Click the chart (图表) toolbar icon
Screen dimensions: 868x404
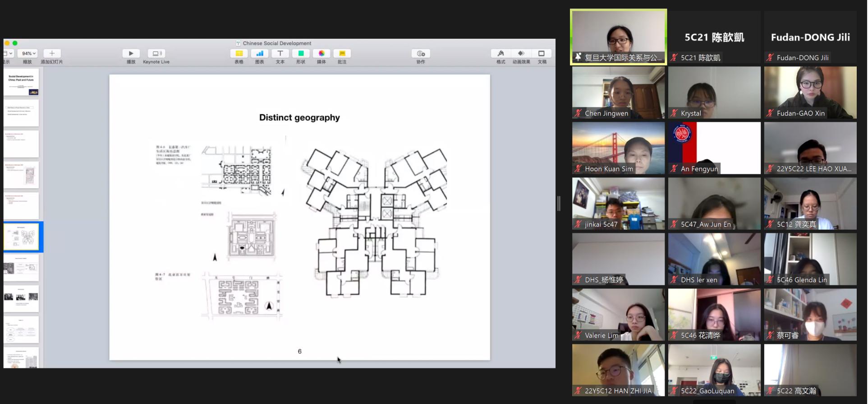pyautogui.click(x=260, y=53)
